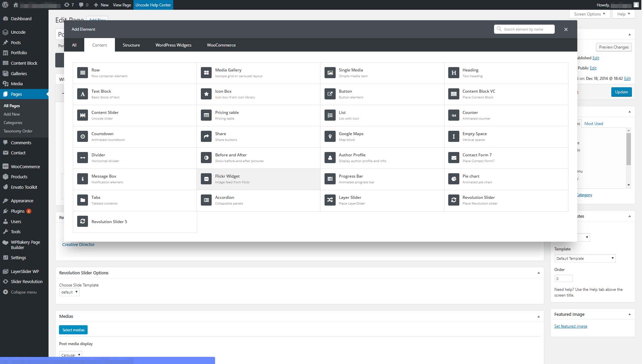Insert the Progress Bar icon

coord(330,179)
